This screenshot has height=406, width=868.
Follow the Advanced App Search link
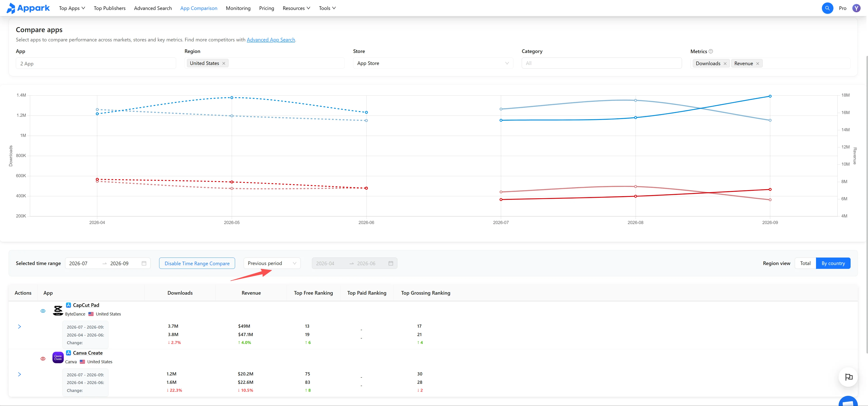271,40
